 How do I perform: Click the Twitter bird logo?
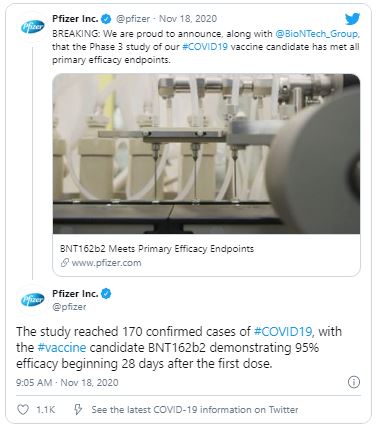pos(352,19)
